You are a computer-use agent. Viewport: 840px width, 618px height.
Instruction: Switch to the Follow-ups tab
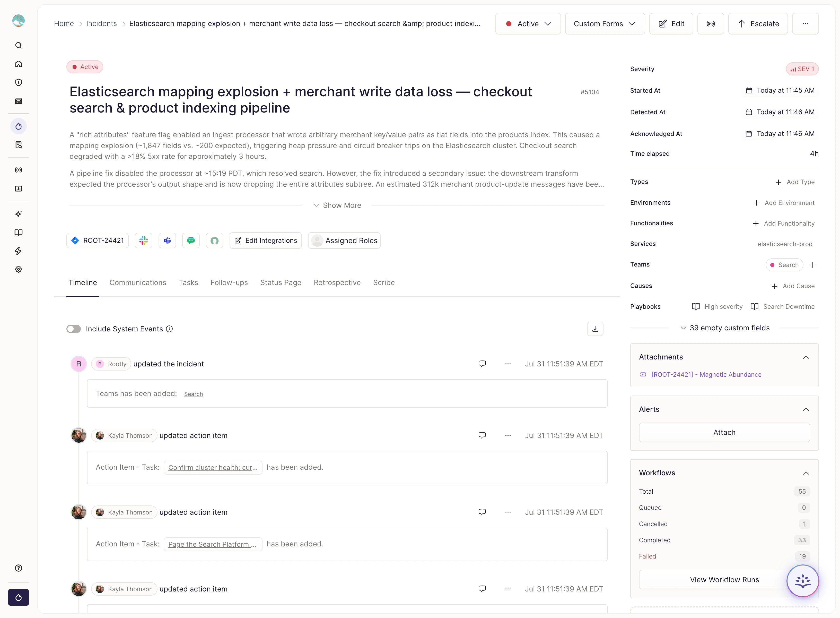[x=229, y=282]
